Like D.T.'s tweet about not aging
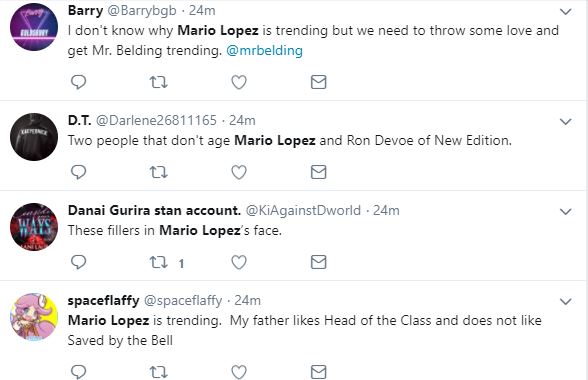588x380 pixels. [238, 172]
